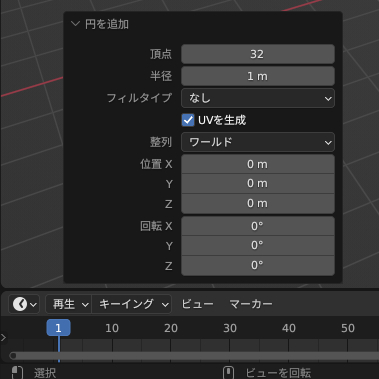
Task: Open the ビュー menu in timeline
Action: click(197, 304)
